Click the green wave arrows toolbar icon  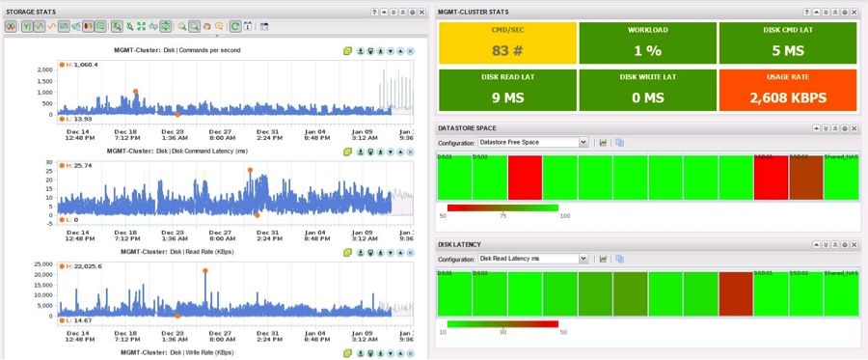[x=153, y=26]
